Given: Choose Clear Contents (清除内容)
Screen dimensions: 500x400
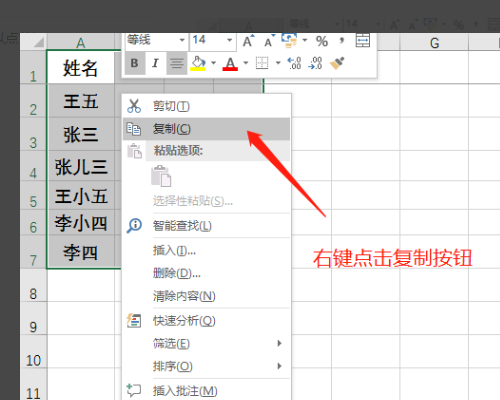Looking at the screenshot, I should click(206, 296).
